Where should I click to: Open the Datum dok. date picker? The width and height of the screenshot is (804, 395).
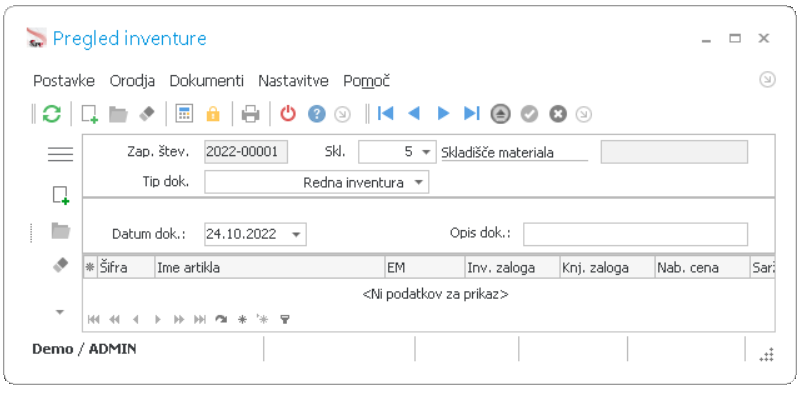tap(296, 234)
